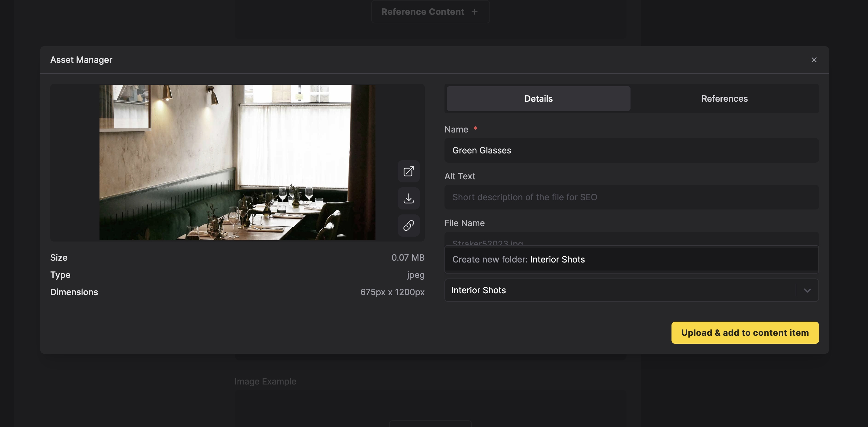Focus the Name field with Green Glasses
This screenshot has width=868, height=427.
631,151
